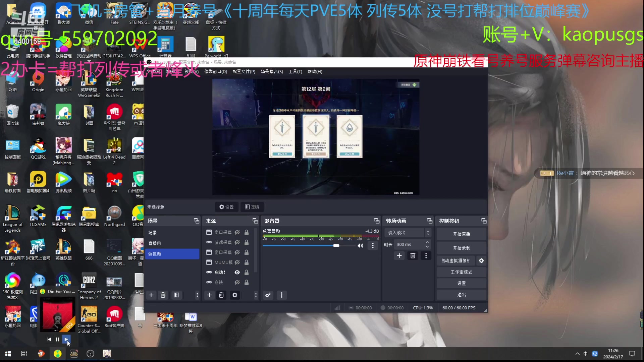Open 滤镜 filters button above docks
The width and height of the screenshot is (644, 362).
(252, 207)
